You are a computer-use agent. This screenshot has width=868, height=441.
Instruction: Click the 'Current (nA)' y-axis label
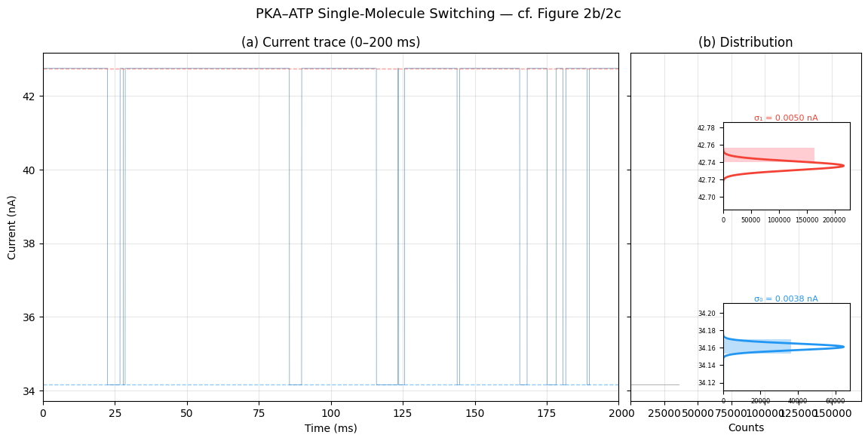(12, 227)
